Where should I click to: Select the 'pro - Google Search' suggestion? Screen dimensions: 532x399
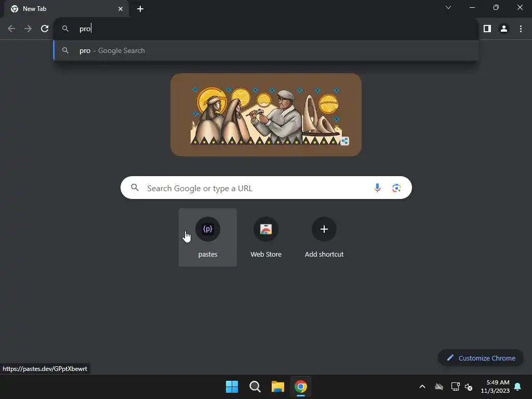pos(266,50)
